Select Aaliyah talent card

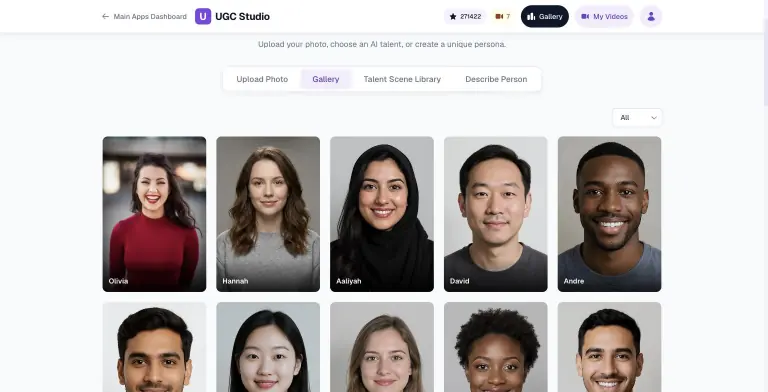pyautogui.click(x=382, y=214)
